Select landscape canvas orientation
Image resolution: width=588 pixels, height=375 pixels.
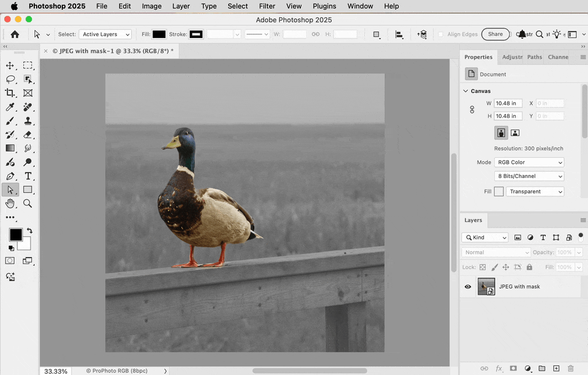coord(515,132)
